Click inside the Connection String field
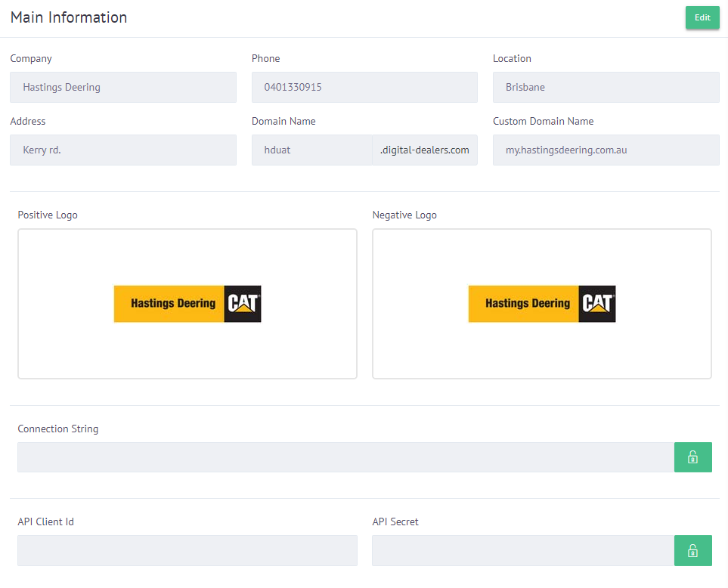Image resolution: width=728 pixels, height=588 pixels. pos(345,457)
